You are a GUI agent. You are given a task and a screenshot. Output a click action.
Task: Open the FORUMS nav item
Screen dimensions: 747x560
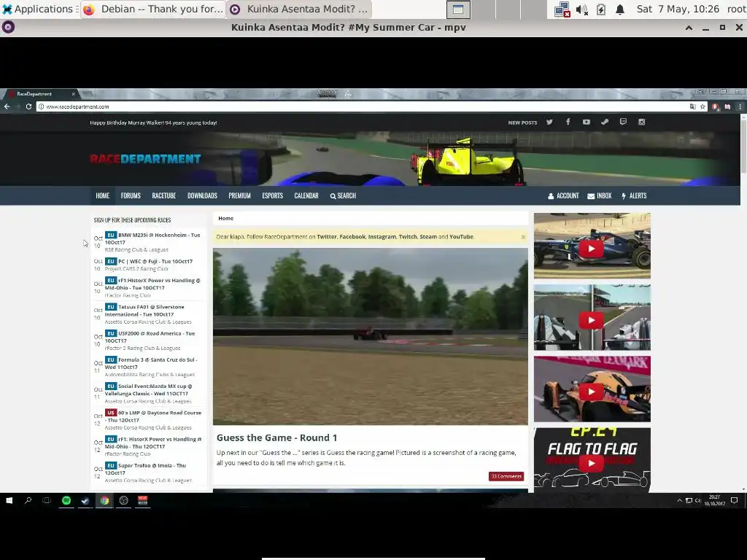131,195
